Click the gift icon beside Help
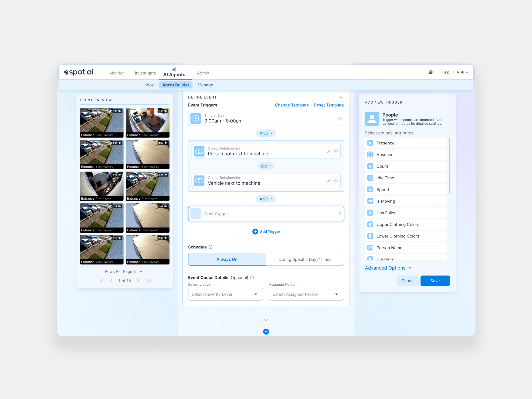532x399 pixels. point(430,72)
